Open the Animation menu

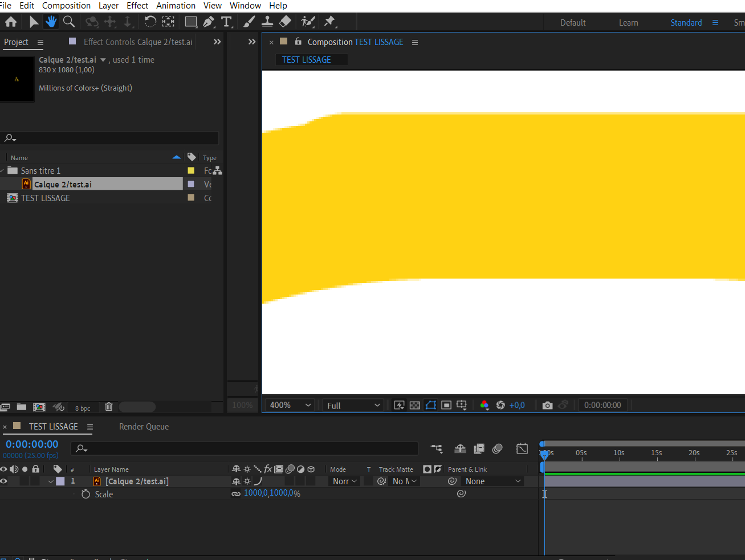pyautogui.click(x=176, y=6)
